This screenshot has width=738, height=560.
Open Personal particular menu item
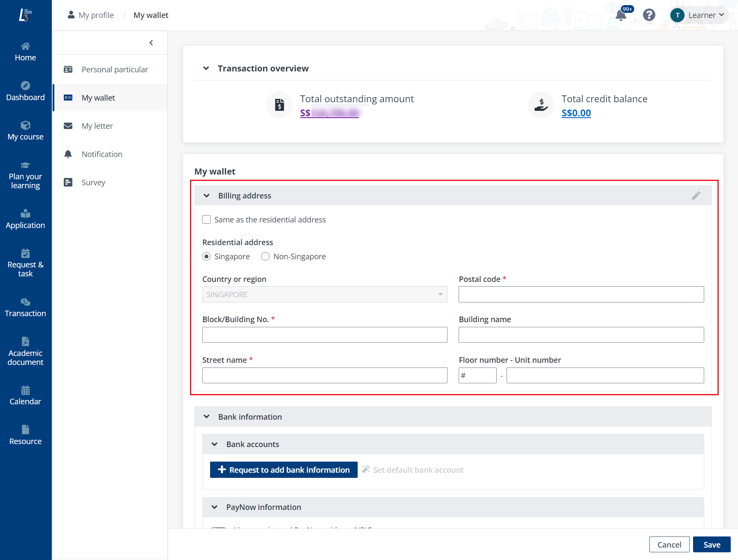tap(110, 69)
